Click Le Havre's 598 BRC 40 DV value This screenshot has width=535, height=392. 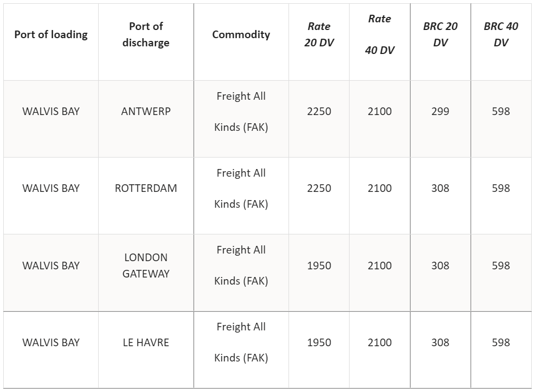501,342
